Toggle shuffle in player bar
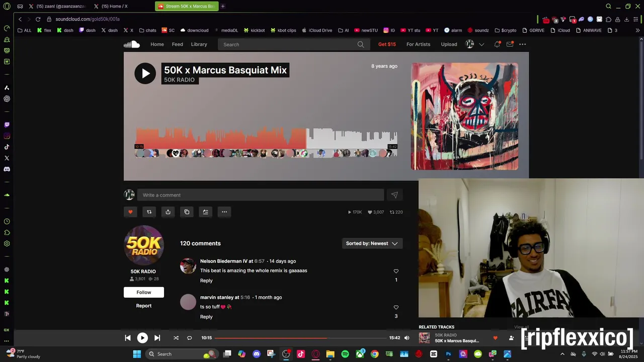644x362 pixels. [176, 338]
